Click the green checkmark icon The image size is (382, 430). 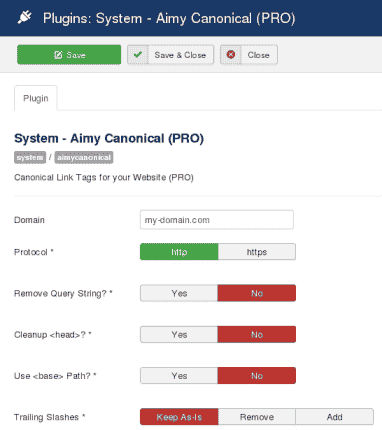click(138, 54)
